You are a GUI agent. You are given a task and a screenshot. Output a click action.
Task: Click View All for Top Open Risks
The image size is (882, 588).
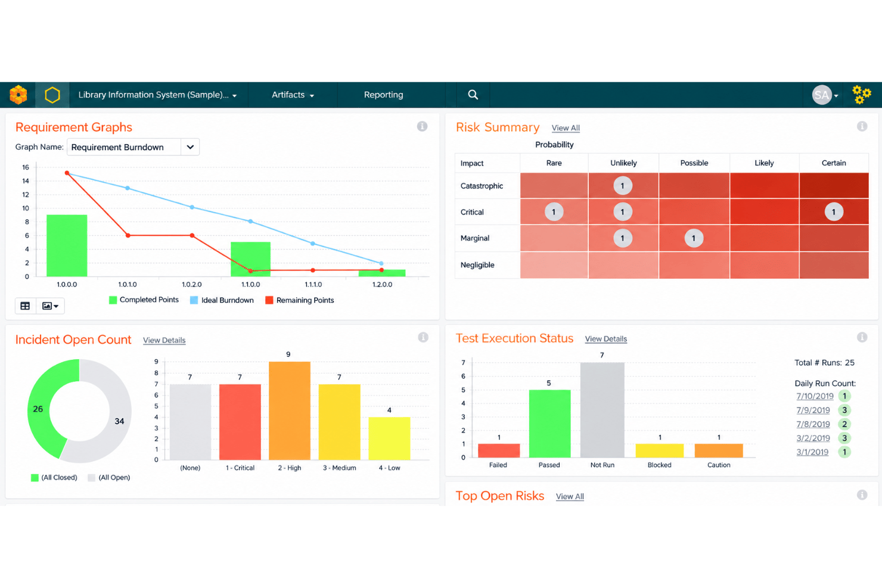570,496
